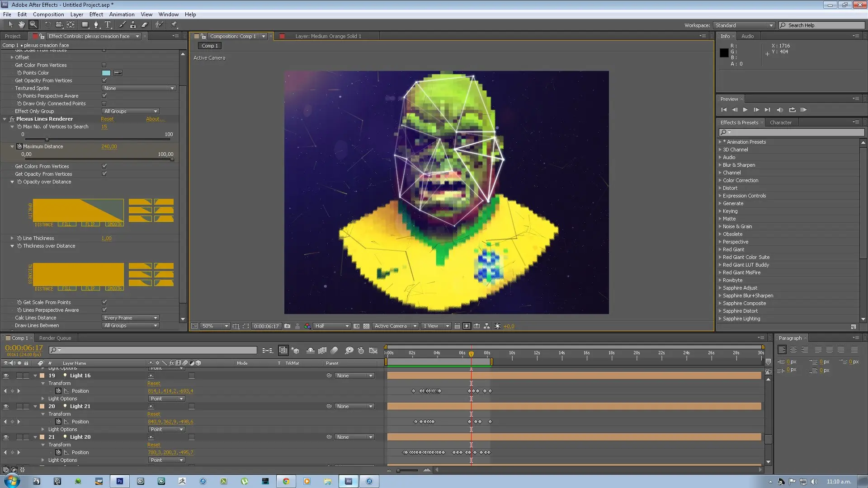The width and height of the screenshot is (868, 488).
Task: Click the composition mini-flowchart icon in timeline
Action: (x=268, y=350)
